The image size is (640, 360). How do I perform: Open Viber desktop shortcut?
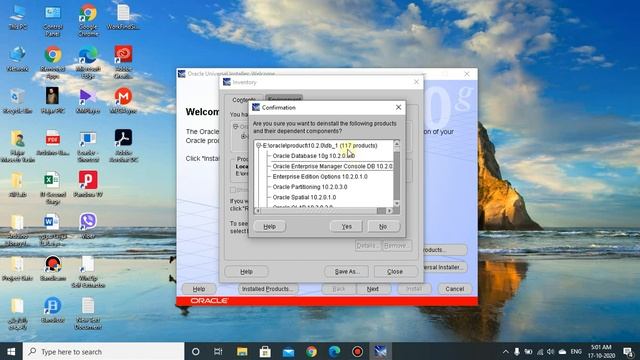88,226
